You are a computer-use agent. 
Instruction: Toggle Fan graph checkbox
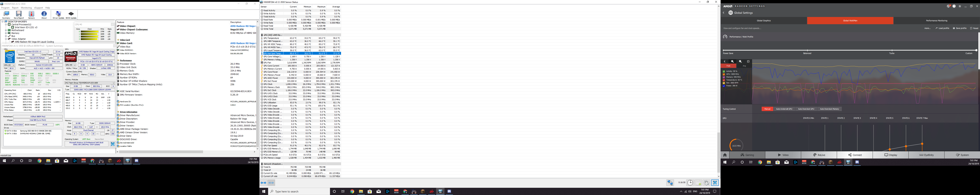point(724,83)
